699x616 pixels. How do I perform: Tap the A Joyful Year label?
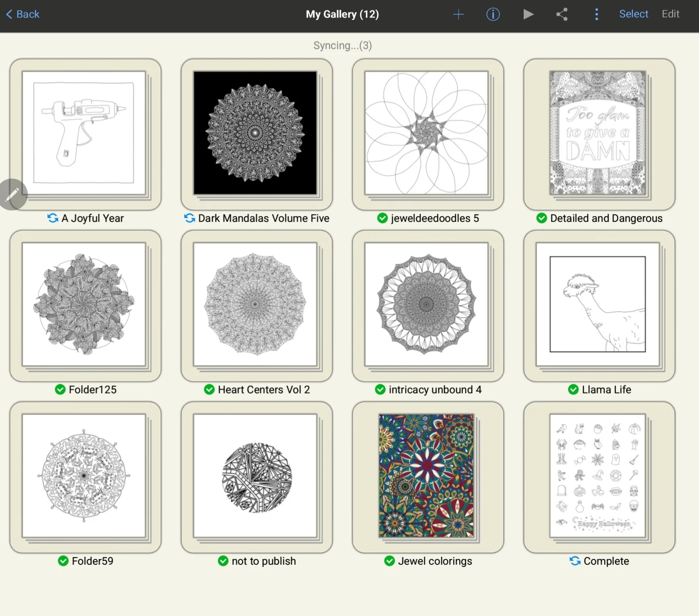(x=93, y=218)
